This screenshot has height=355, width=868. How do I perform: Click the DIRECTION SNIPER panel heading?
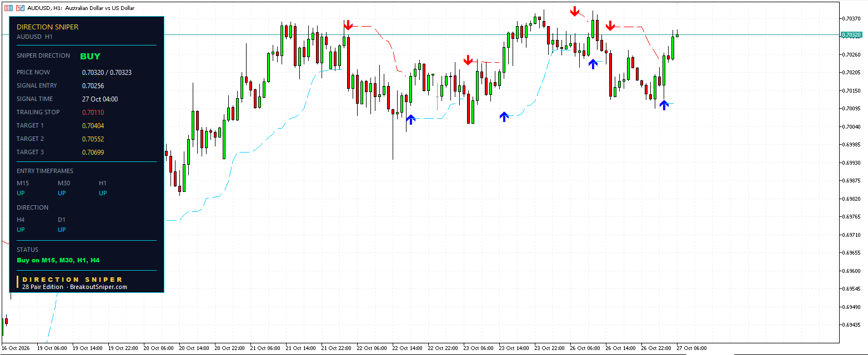coord(48,27)
